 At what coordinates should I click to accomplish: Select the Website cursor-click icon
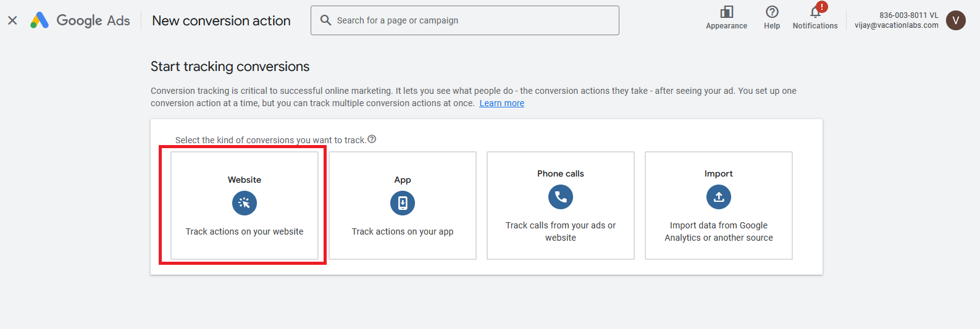coord(245,203)
